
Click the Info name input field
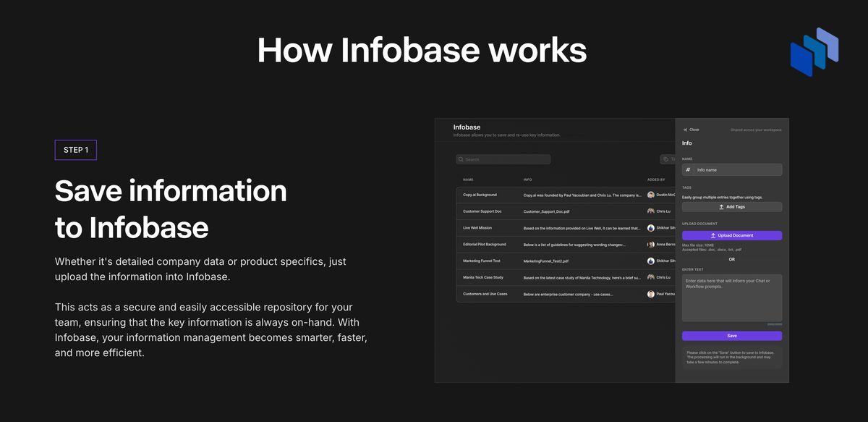732,170
